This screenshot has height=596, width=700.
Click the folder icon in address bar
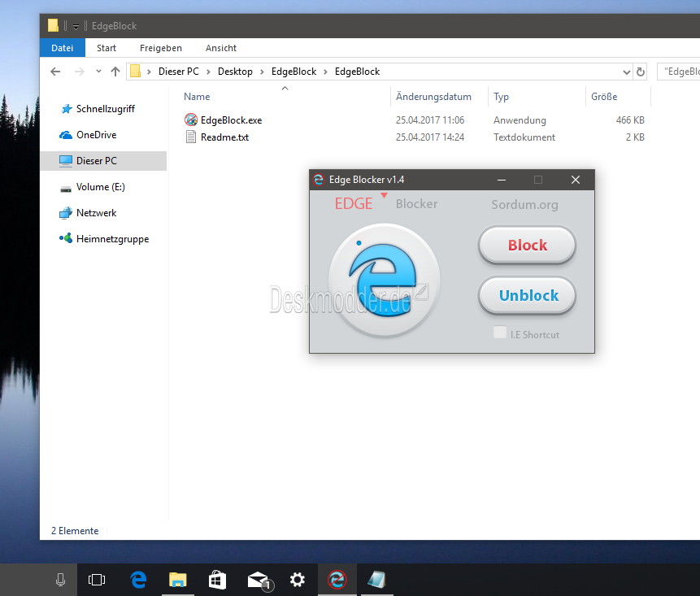pos(135,72)
